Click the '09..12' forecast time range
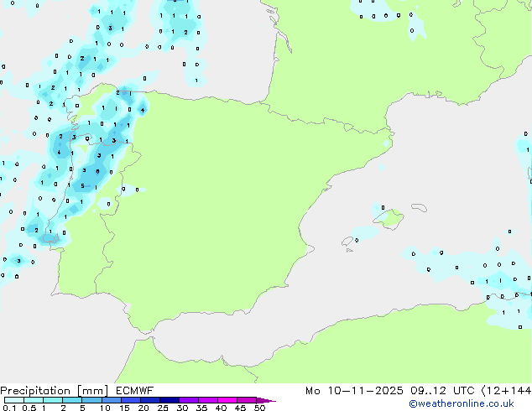This screenshot has width=532, height=411. click(x=428, y=391)
